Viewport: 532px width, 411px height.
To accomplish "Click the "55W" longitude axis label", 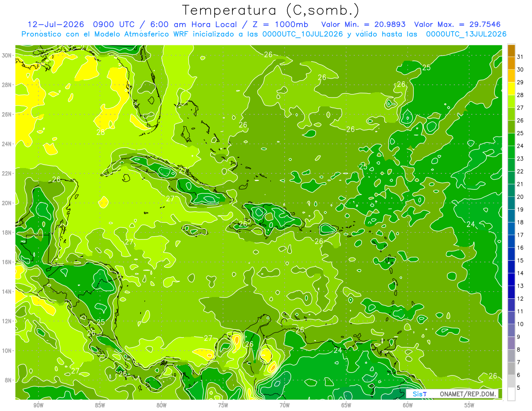I will coord(469,405).
